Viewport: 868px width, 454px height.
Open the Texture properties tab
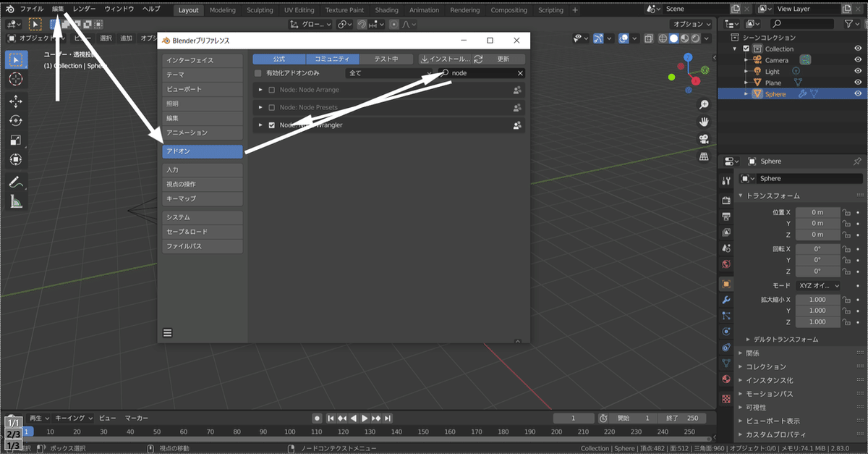726,399
